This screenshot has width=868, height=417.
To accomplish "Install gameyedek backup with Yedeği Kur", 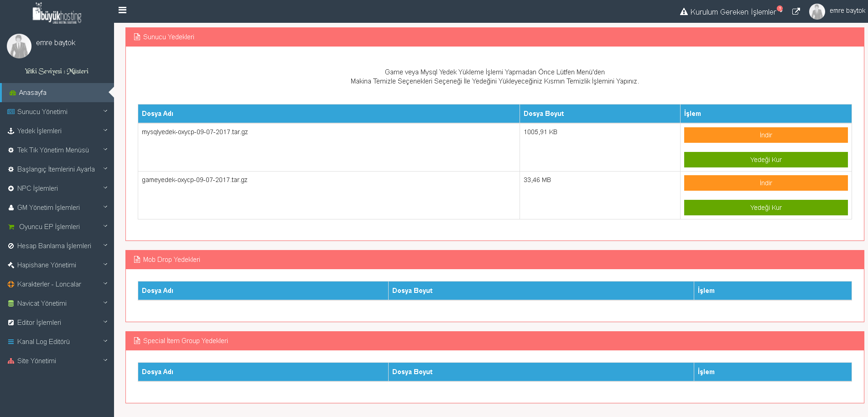I will pos(765,208).
